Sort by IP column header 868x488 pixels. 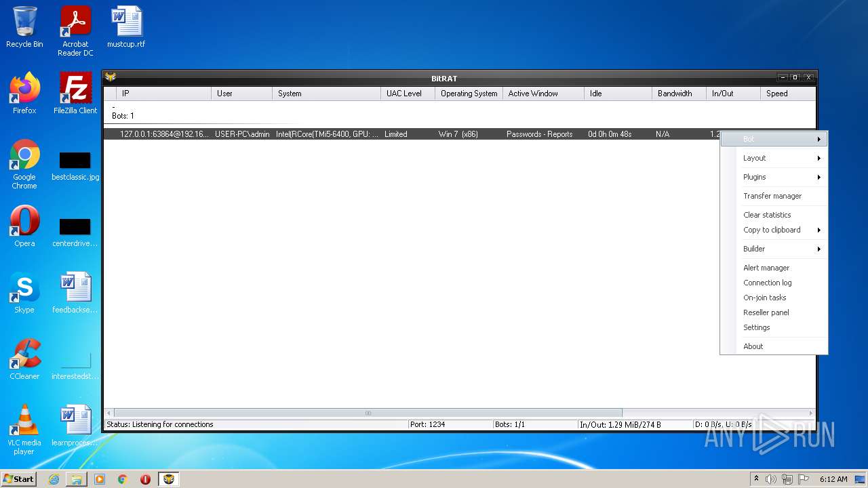(x=163, y=94)
